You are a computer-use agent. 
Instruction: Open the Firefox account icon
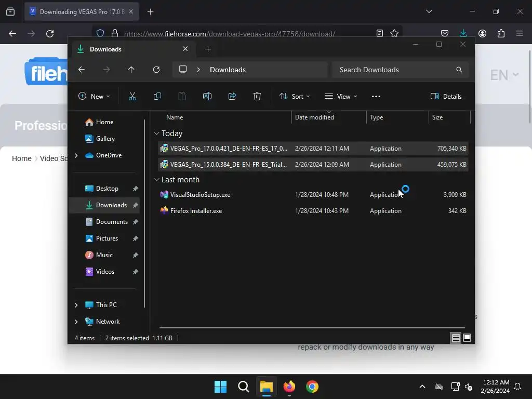pyautogui.click(x=482, y=33)
